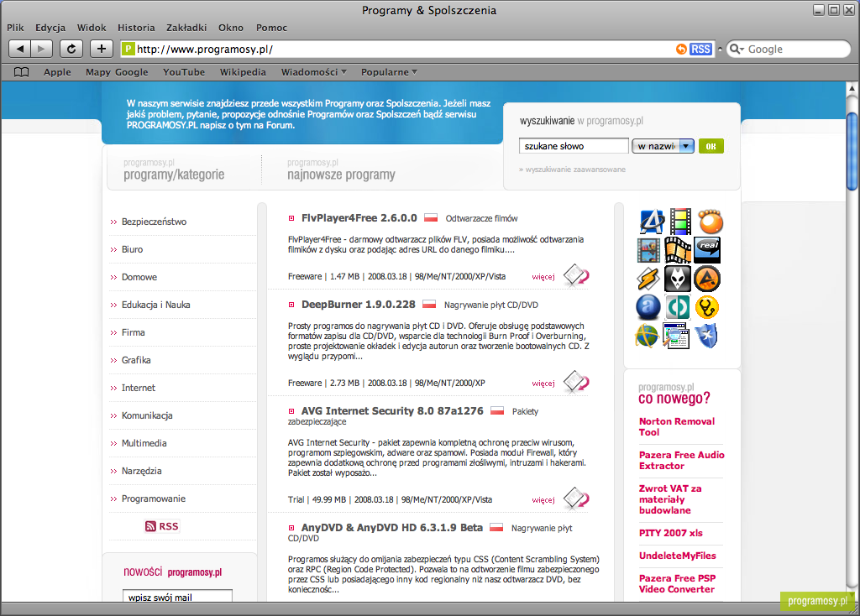Screen dimensions: 860x616
Task: Open AVG Internet Security 8.0 title link
Action: coord(392,411)
